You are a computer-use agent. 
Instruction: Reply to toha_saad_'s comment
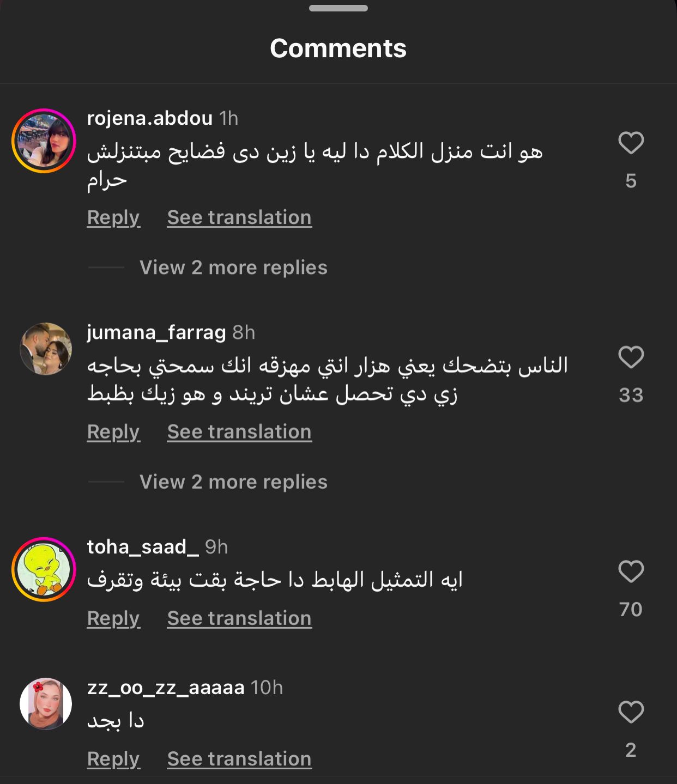pos(113,619)
